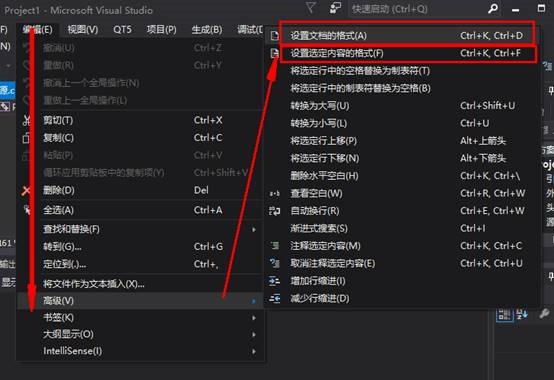Screen dimensions: 554x380
Task: Click the increase indent icon beside 增加行缩进(I)
Action: (x=275, y=281)
